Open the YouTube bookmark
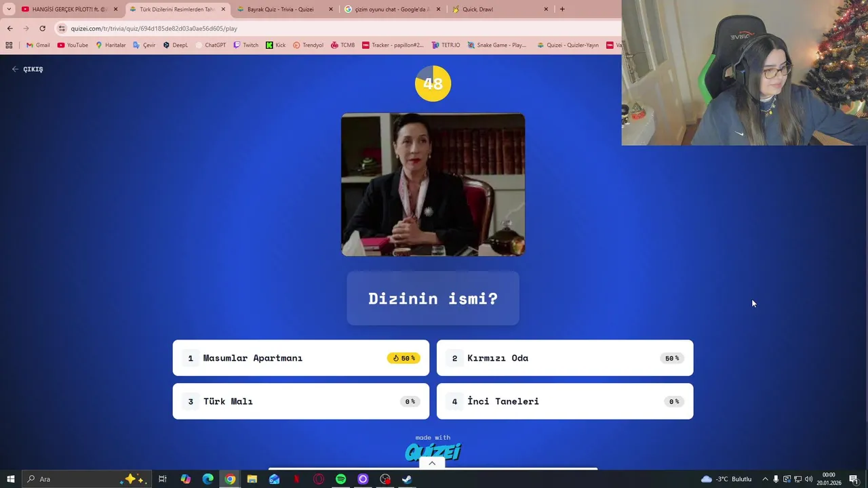The width and height of the screenshot is (868, 488). click(73, 45)
